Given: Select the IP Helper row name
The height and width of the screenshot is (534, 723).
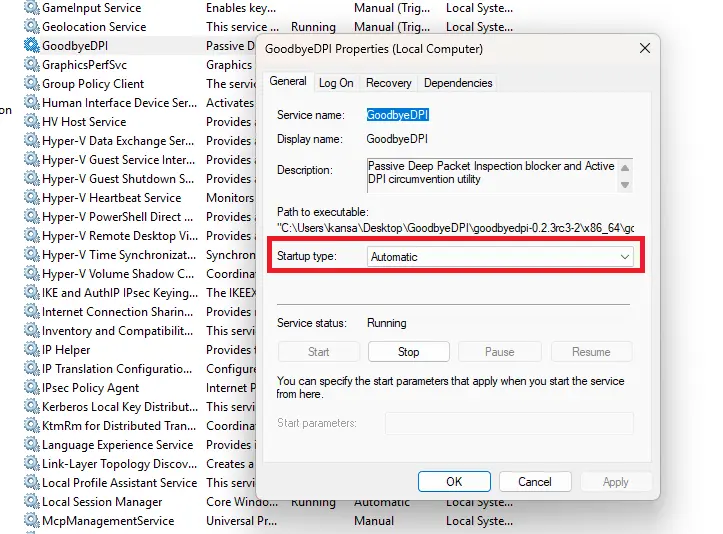Looking at the screenshot, I should point(66,350).
